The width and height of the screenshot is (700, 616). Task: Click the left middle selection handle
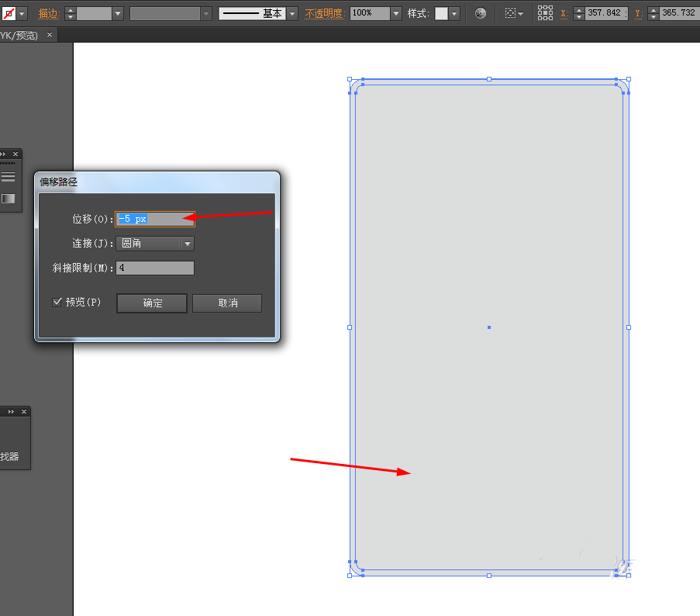coord(350,327)
